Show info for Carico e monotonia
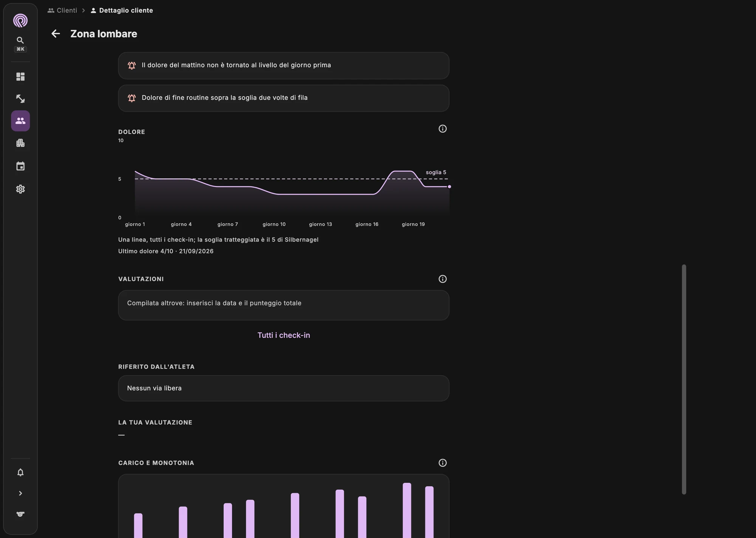This screenshot has height=538, width=756. coord(443,463)
